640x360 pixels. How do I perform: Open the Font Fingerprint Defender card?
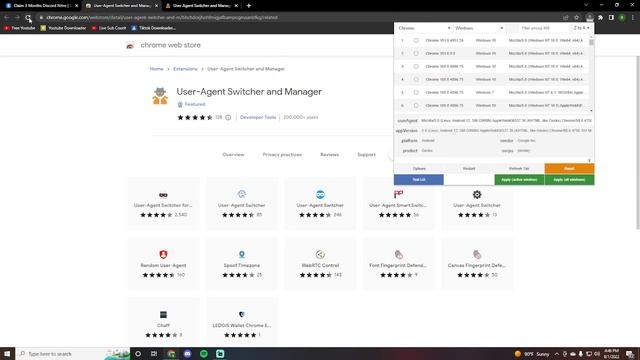click(x=398, y=263)
